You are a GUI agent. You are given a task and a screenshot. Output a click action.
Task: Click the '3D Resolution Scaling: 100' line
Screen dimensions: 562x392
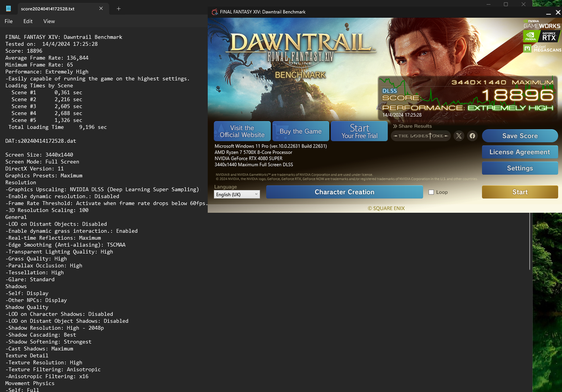tap(47, 210)
